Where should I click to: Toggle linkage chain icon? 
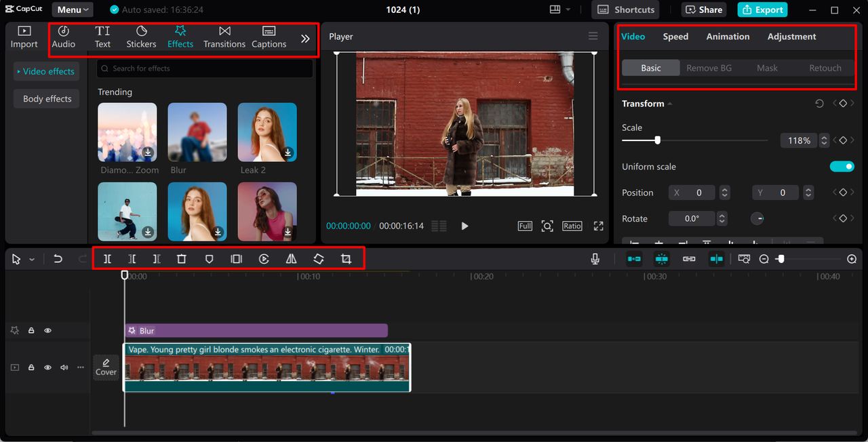point(689,259)
